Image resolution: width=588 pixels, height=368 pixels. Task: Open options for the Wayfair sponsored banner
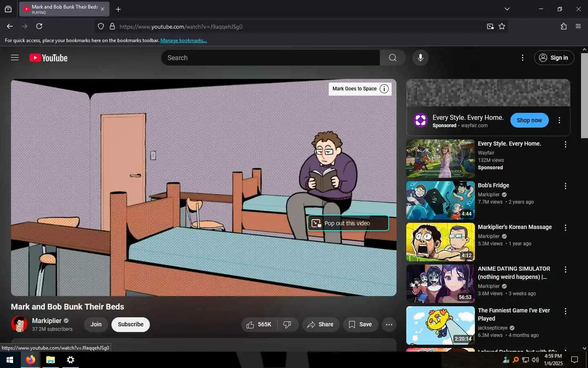pos(559,120)
